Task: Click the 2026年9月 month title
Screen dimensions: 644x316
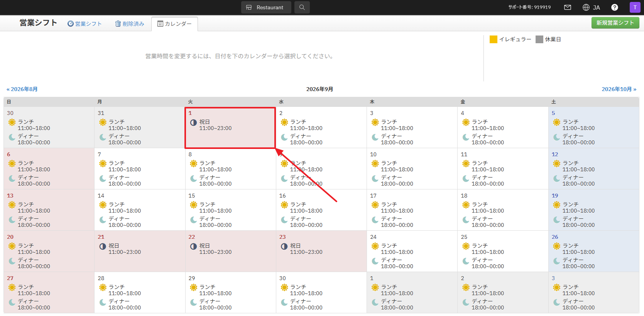Action: (319, 89)
